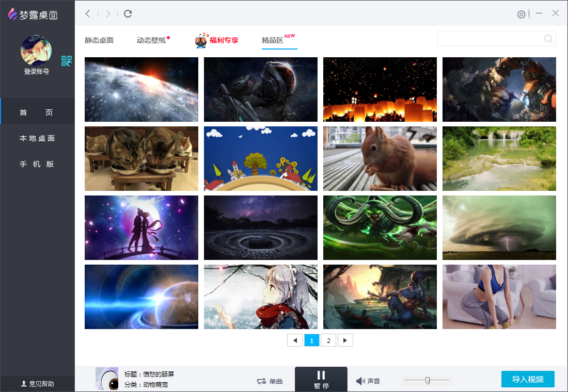Click the current wallpaper preview thumbnail
Viewport: 568px width, 392px height.
click(x=107, y=379)
